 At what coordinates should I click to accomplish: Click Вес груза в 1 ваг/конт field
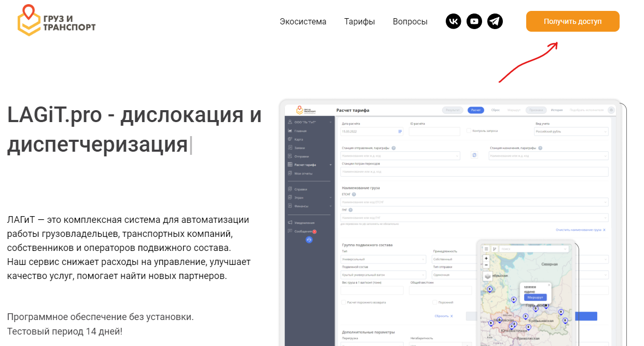372,290
